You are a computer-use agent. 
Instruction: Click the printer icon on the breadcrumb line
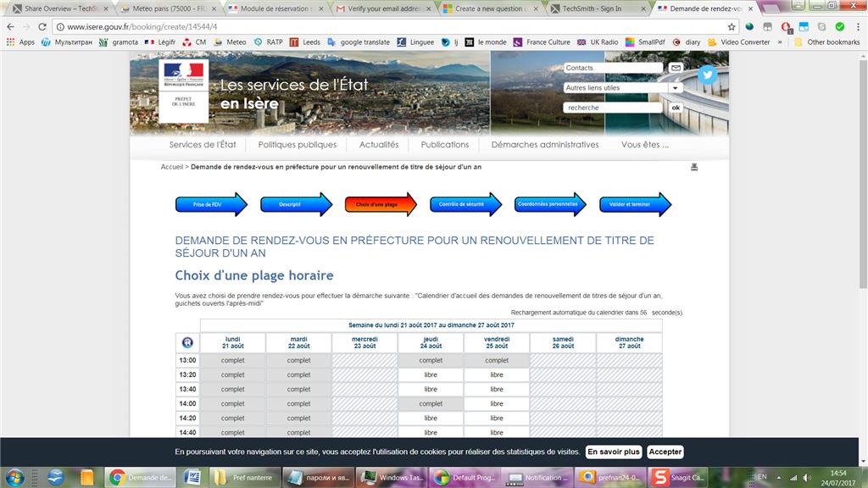coord(694,167)
